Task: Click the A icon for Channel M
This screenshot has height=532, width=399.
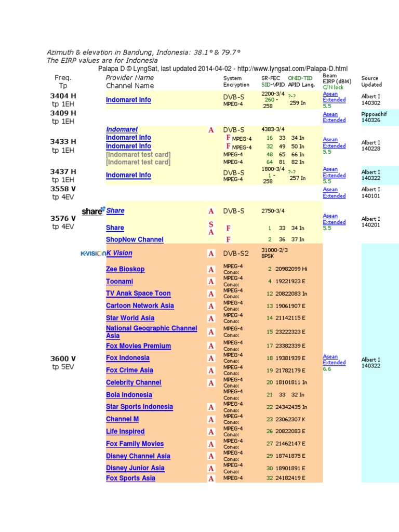Action: click(x=211, y=420)
